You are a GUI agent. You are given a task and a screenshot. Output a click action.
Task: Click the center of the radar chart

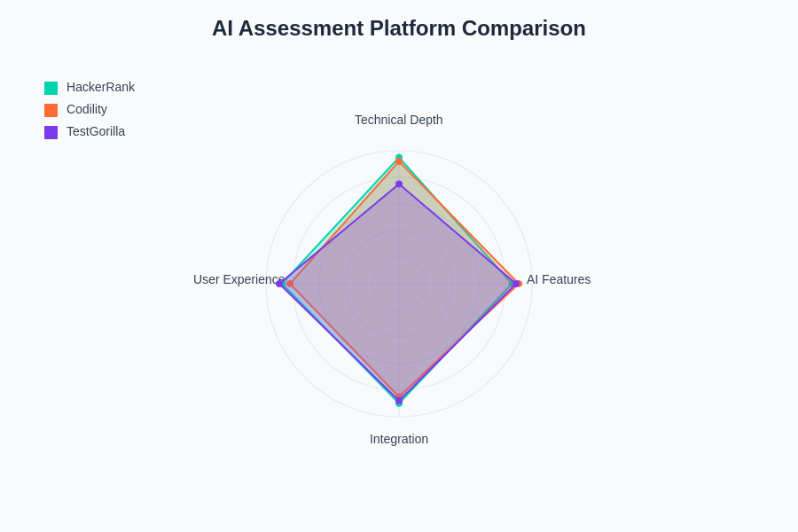pyautogui.click(x=399, y=284)
